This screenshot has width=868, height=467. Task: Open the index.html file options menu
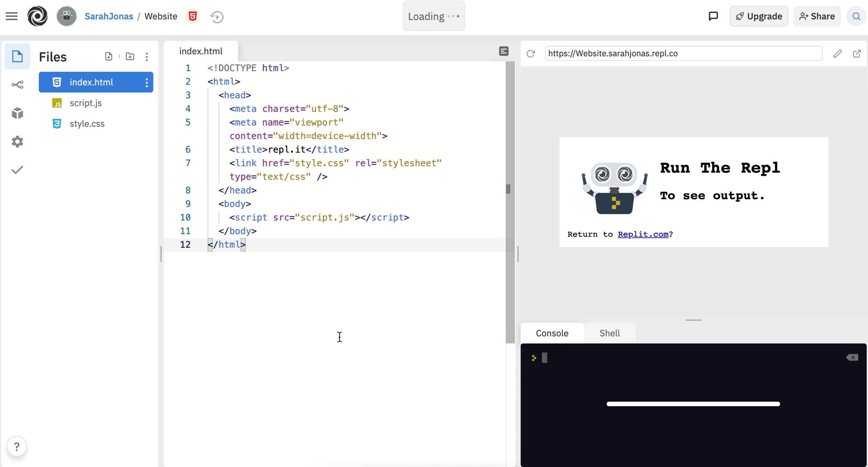(146, 82)
